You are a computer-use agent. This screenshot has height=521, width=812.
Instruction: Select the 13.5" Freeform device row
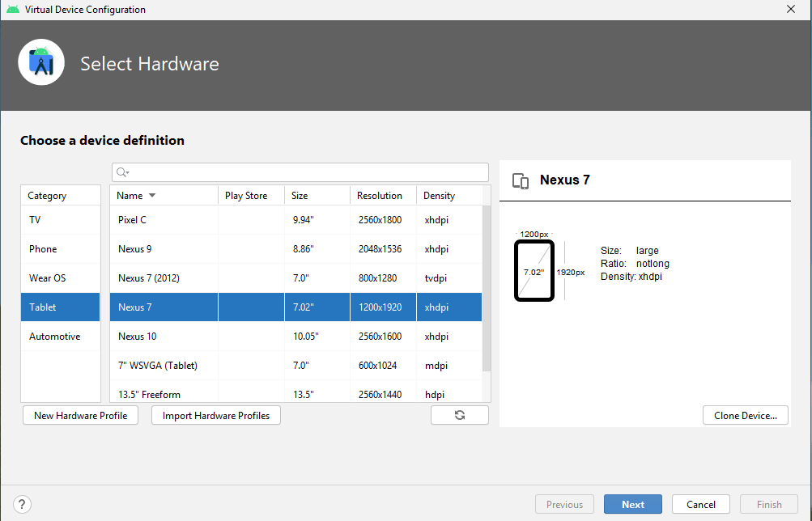click(295, 392)
